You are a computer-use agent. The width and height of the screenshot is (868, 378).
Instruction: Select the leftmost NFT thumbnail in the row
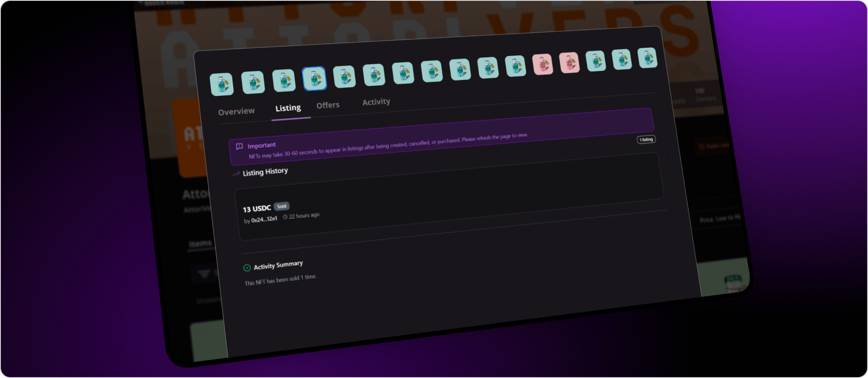pos(222,84)
